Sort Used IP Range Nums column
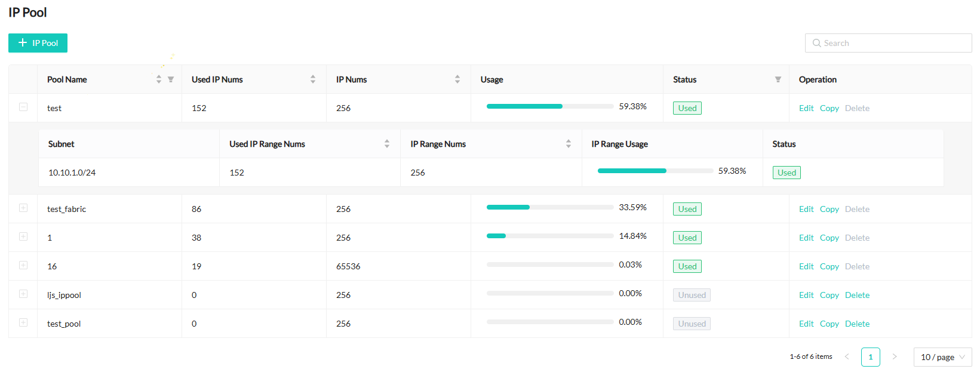 (x=387, y=144)
